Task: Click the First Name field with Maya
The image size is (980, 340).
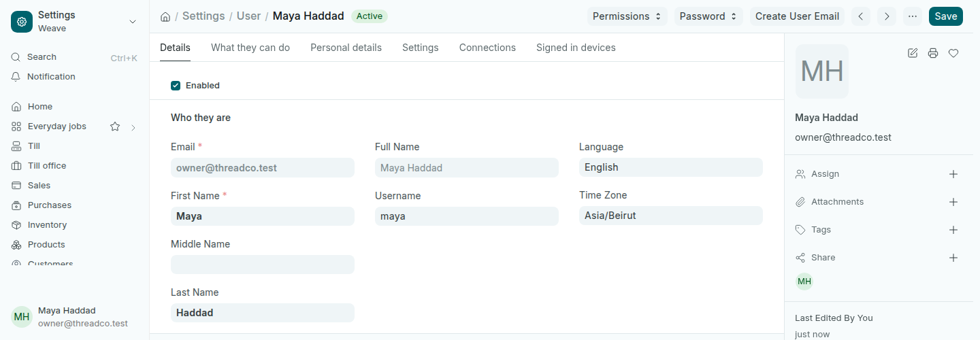Action: coord(263,216)
